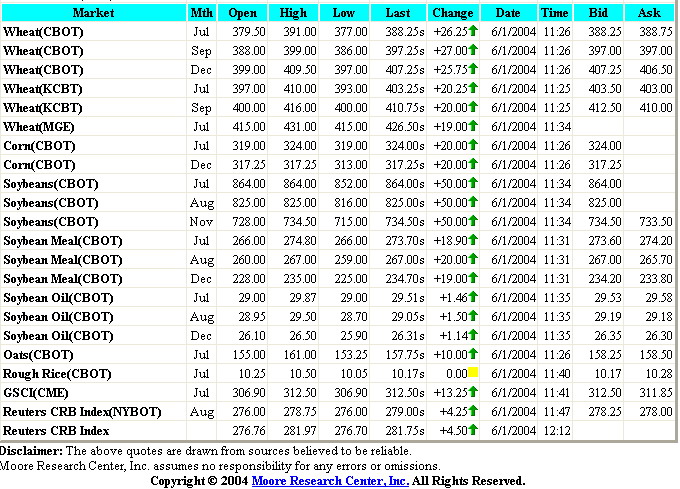This screenshot has height=489, width=680.
Task: Click the time 11:47 for Reuters CRB Index(NYBOT)
Action: point(557,412)
